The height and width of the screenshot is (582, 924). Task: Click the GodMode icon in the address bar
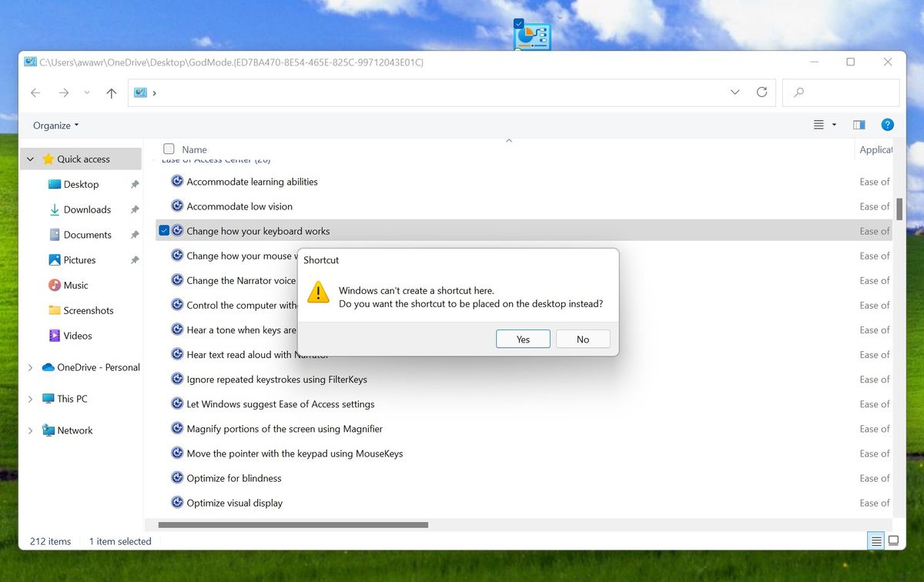142,92
